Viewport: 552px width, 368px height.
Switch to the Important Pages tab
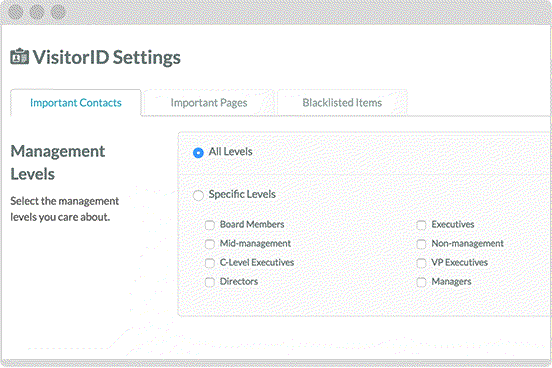pos(209,102)
